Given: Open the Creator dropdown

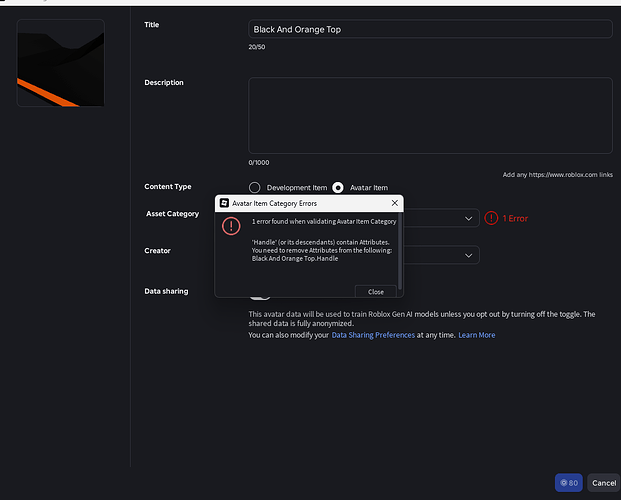Looking at the screenshot, I should coord(441,255).
